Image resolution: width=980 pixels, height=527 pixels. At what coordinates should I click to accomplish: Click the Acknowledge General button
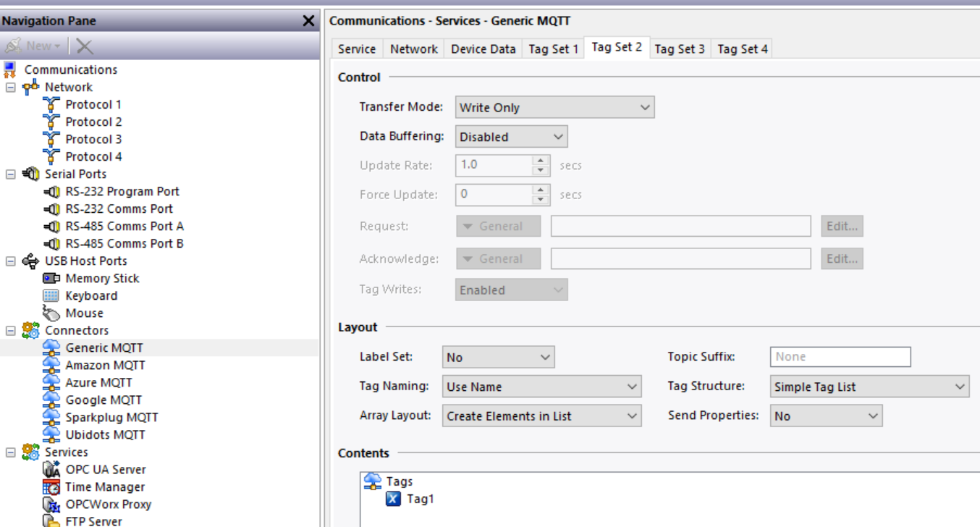[x=499, y=258]
